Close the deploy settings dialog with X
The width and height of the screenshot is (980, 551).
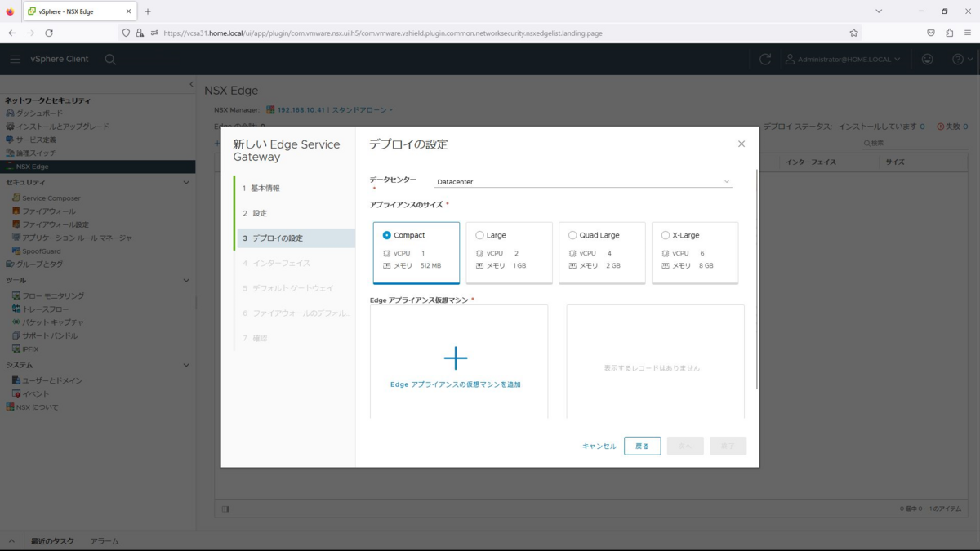pos(742,144)
